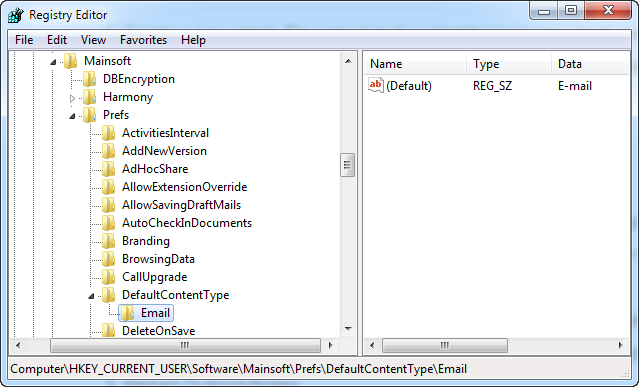The image size is (639, 387).
Task: Select the AllowSavingDraftMails key
Action: click(x=181, y=205)
